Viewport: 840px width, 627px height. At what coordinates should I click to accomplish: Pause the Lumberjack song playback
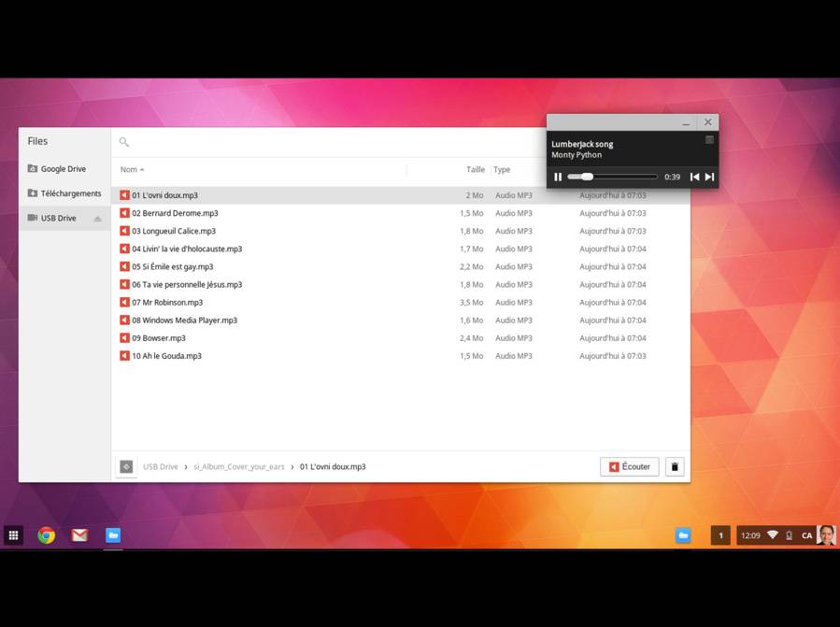[x=558, y=177]
